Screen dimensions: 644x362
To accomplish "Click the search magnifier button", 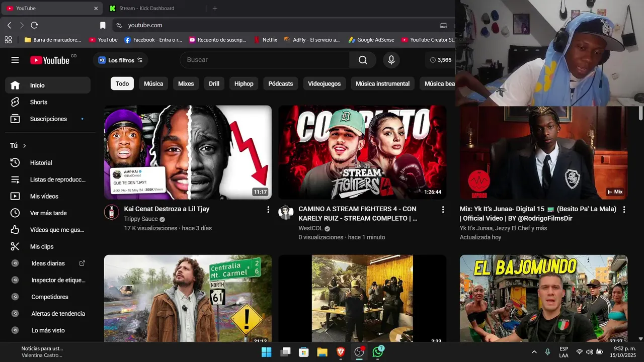I will (363, 60).
